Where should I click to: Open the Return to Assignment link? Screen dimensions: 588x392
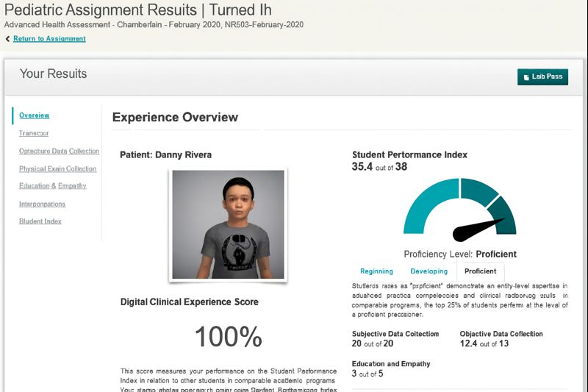[49, 39]
